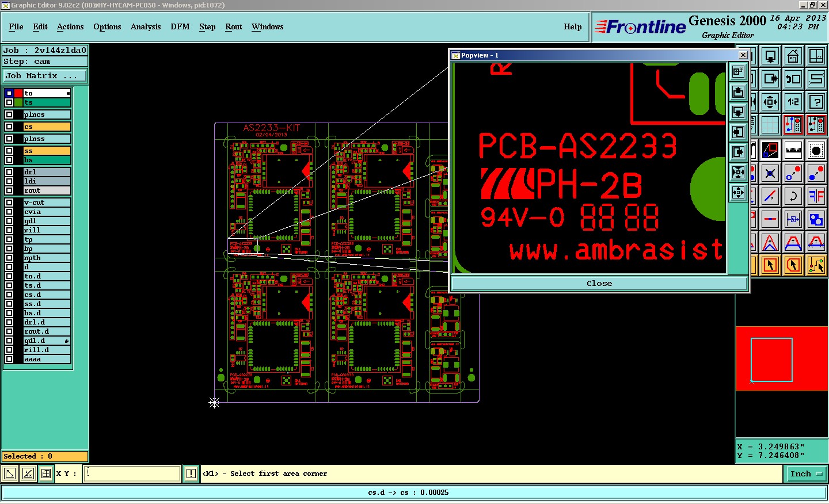Viewport: 829px width, 504px height.
Task: Open the File menu
Action: click(x=16, y=27)
